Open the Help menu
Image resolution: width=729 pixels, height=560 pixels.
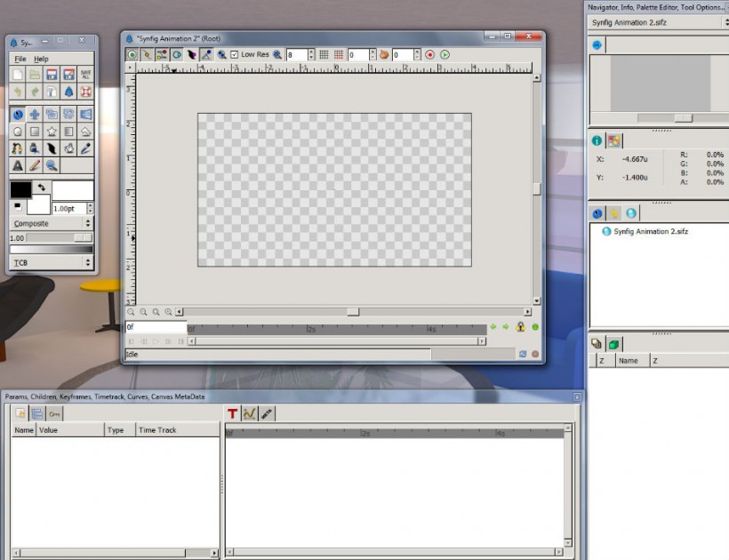[41, 59]
